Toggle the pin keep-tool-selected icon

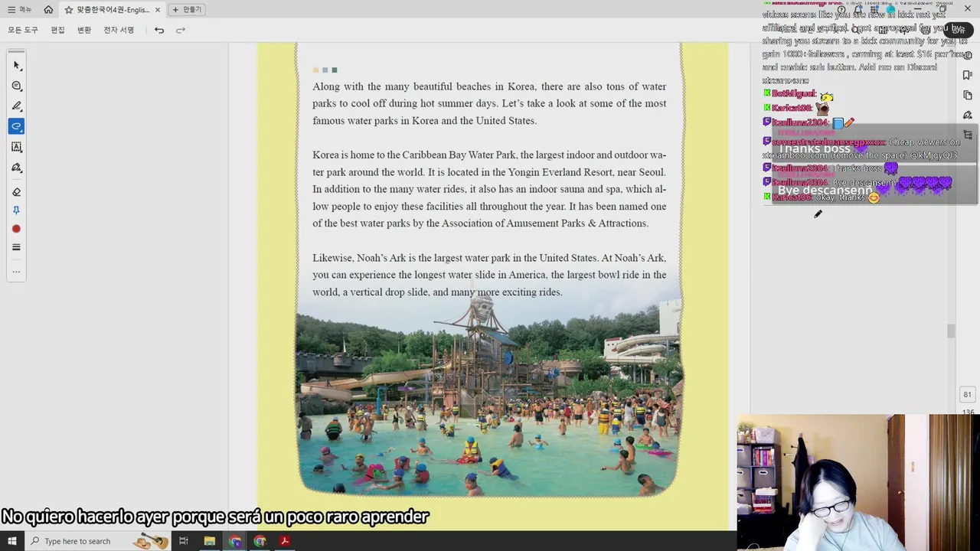(16, 210)
